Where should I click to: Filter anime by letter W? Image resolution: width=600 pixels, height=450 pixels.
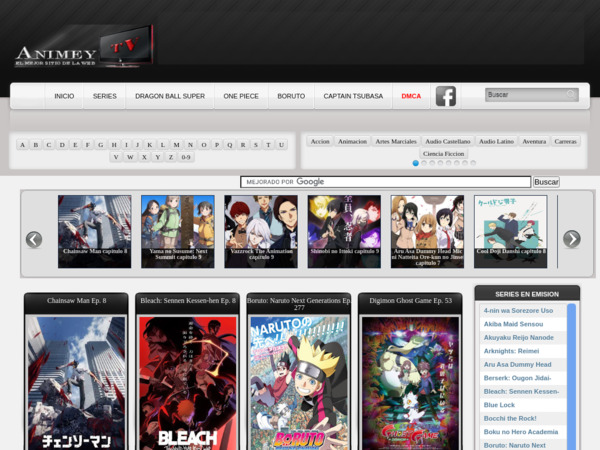(x=130, y=157)
